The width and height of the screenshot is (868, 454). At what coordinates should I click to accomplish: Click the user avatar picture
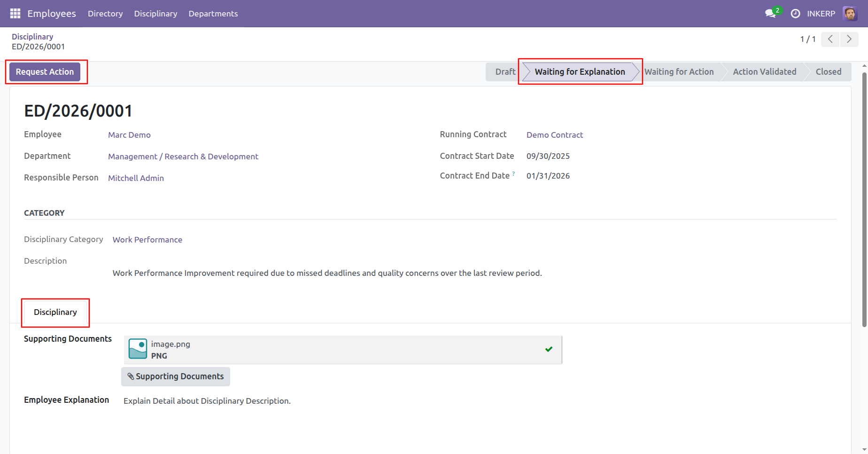tap(850, 14)
